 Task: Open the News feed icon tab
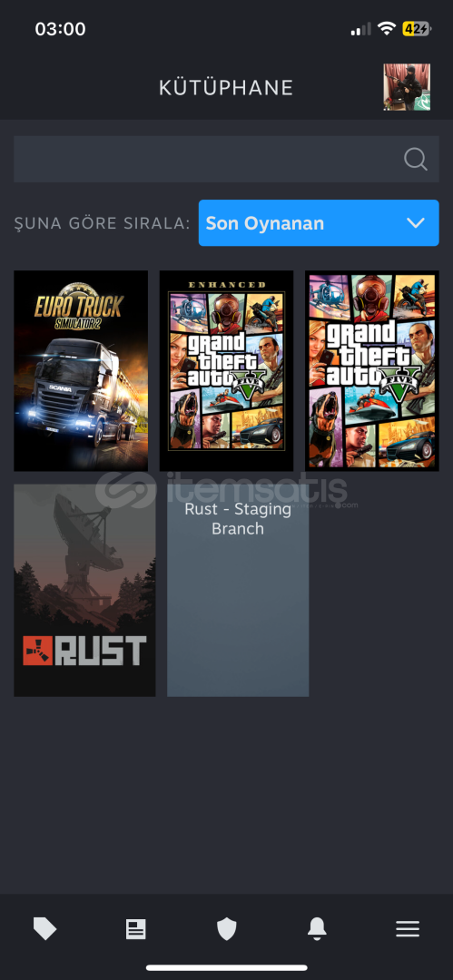136,929
